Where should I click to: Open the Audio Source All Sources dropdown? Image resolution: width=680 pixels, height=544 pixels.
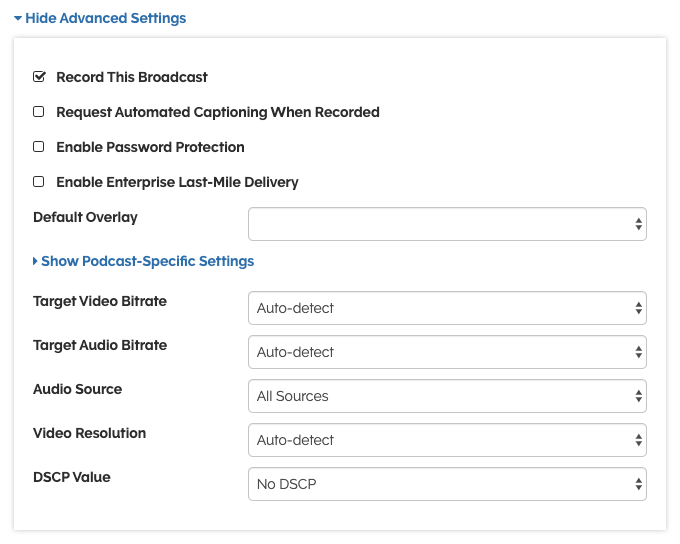(x=440, y=397)
